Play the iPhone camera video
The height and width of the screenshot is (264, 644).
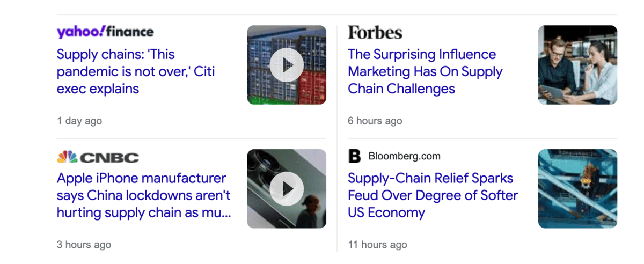(x=287, y=189)
